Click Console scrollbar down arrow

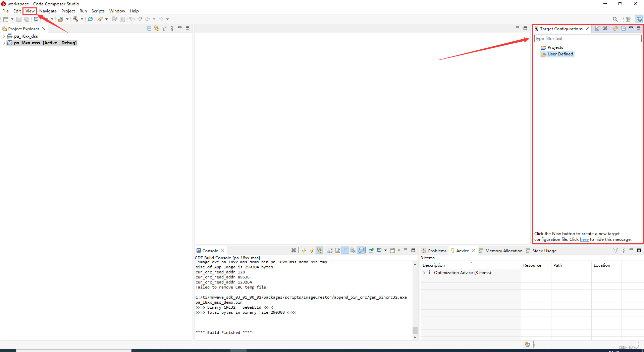coord(415,337)
